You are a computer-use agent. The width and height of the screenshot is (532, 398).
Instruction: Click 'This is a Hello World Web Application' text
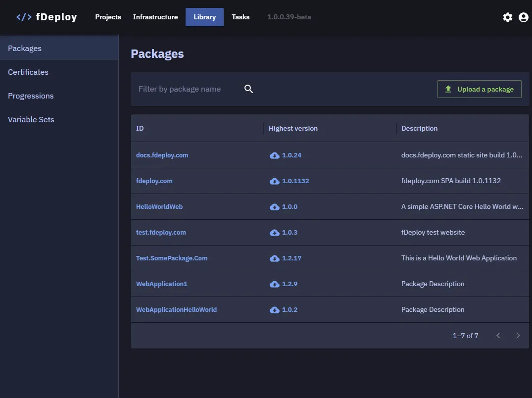pyautogui.click(x=459, y=258)
